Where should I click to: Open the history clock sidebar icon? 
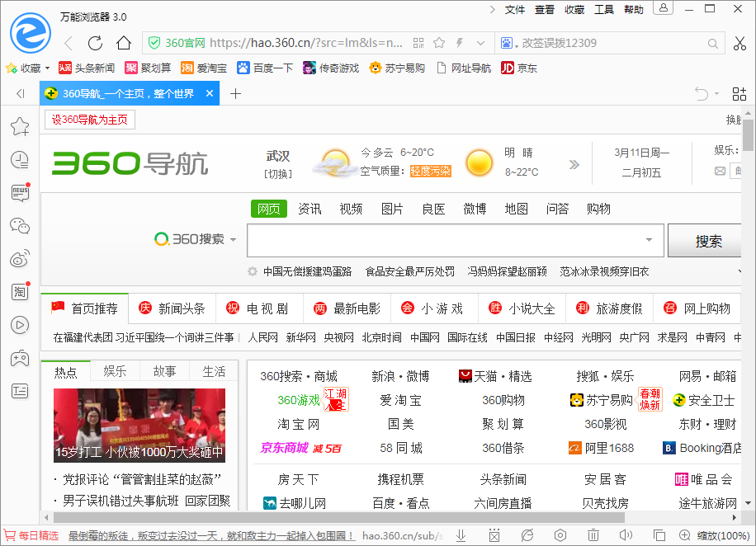pyautogui.click(x=20, y=159)
